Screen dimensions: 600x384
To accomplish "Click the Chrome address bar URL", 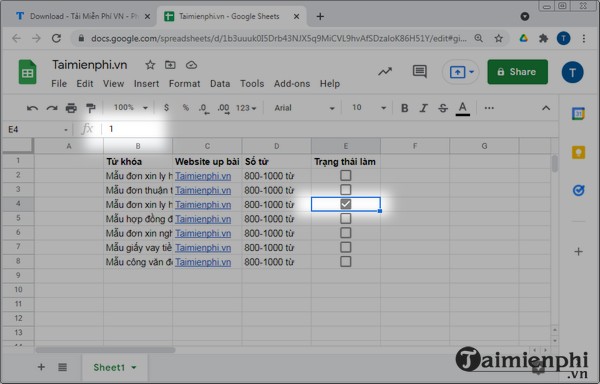I will pos(279,38).
